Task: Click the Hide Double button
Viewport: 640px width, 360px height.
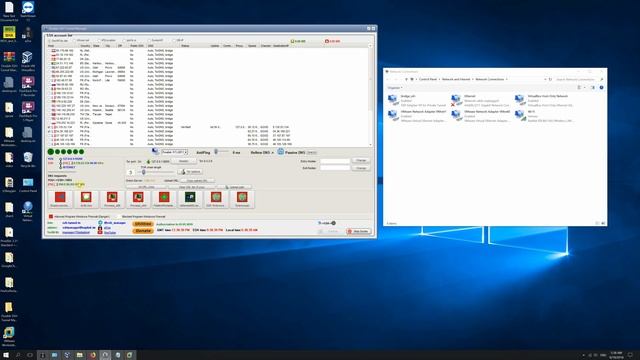Action: click(358, 231)
